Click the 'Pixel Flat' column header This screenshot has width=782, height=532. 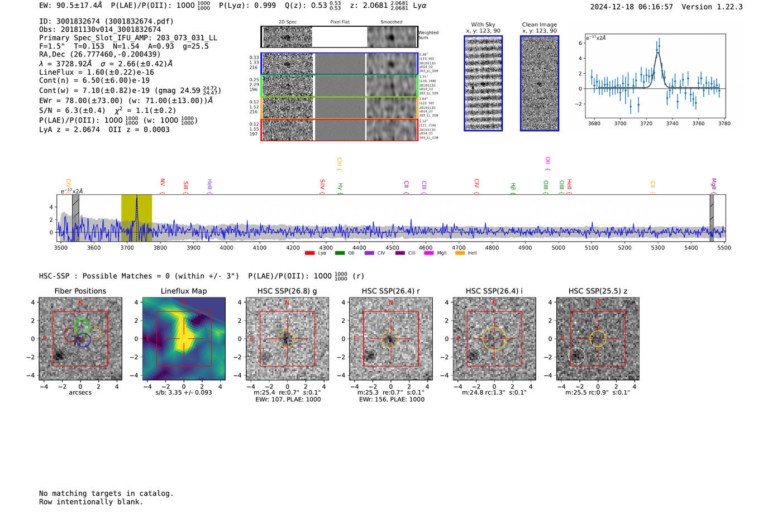(340, 22)
